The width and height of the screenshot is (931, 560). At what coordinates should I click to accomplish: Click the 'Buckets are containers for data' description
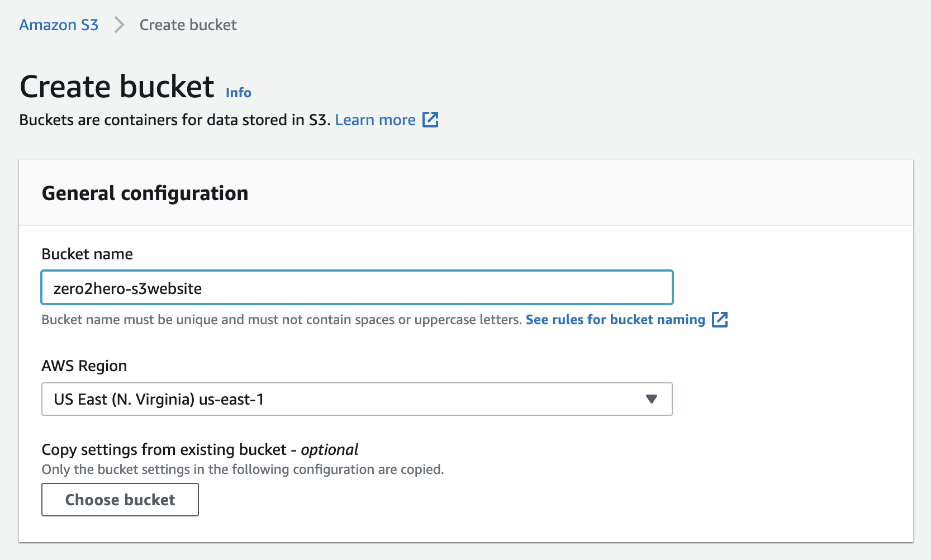[x=175, y=120]
